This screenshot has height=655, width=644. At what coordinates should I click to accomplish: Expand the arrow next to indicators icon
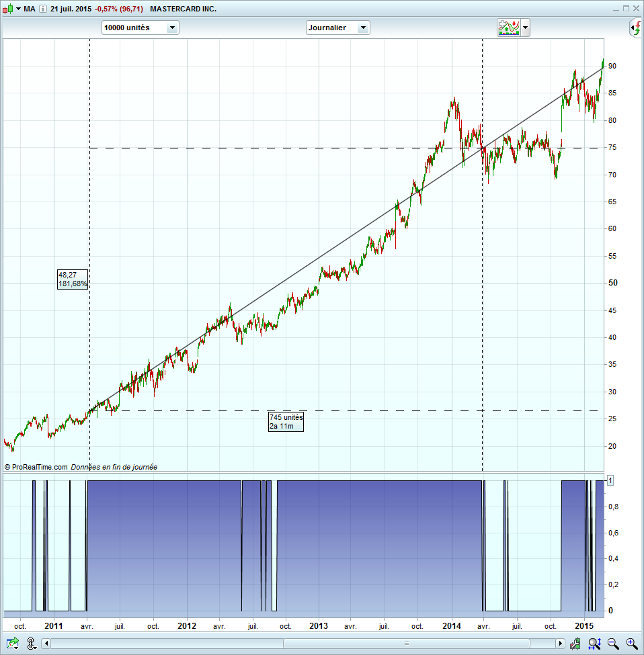525,28
